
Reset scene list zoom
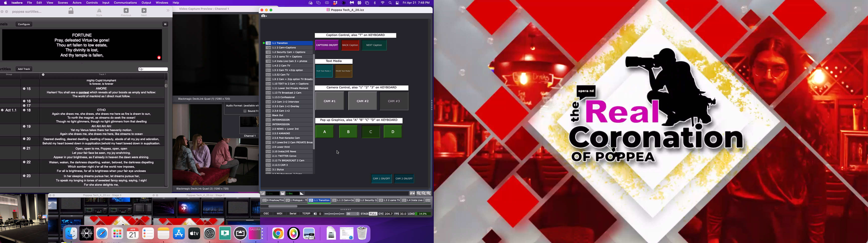[x=424, y=193]
